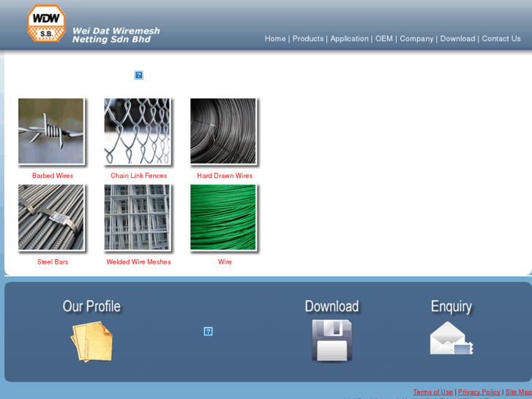Click the Enquiry envelope icon
532x399 pixels.
[452, 338]
